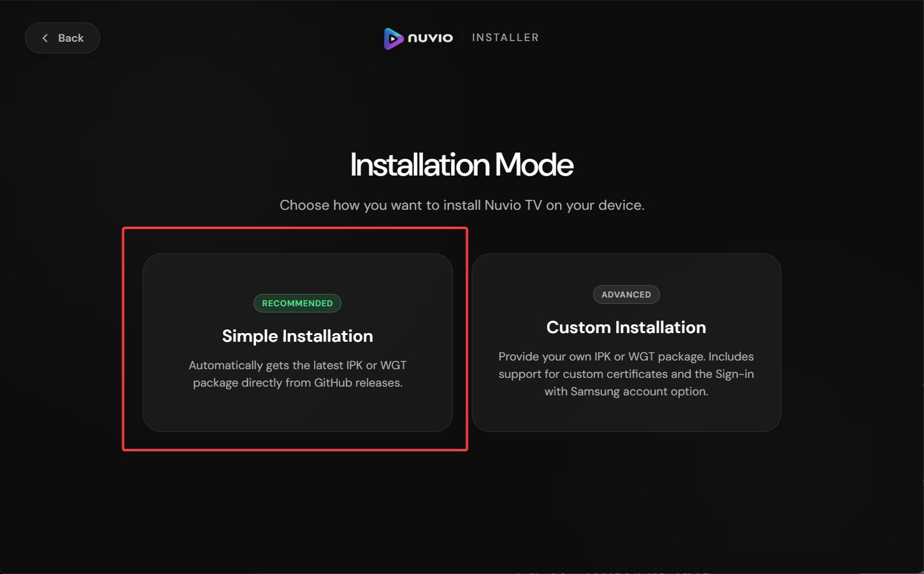Click the 'Choose how you want to install' subtitle
The width and height of the screenshot is (924, 574).
click(462, 205)
